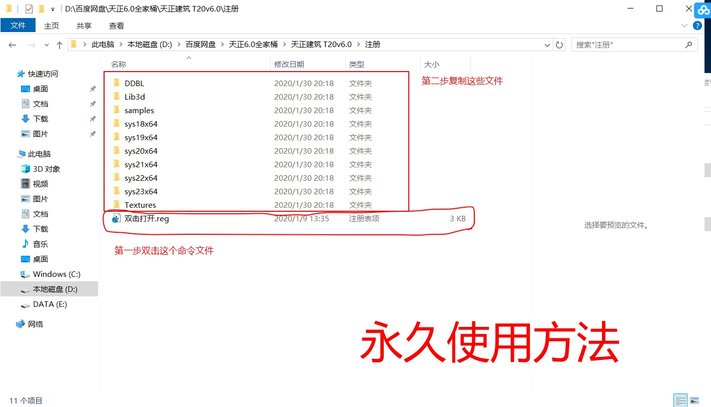This screenshot has height=407, width=711.
Task: Open quick access toolbar dropdown arrow
Action: point(53,9)
